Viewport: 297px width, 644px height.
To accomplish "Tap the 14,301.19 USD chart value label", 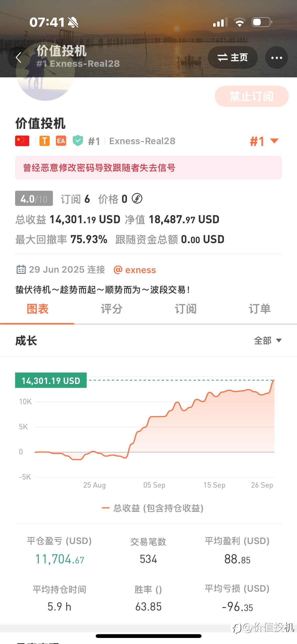I will pyautogui.click(x=51, y=380).
